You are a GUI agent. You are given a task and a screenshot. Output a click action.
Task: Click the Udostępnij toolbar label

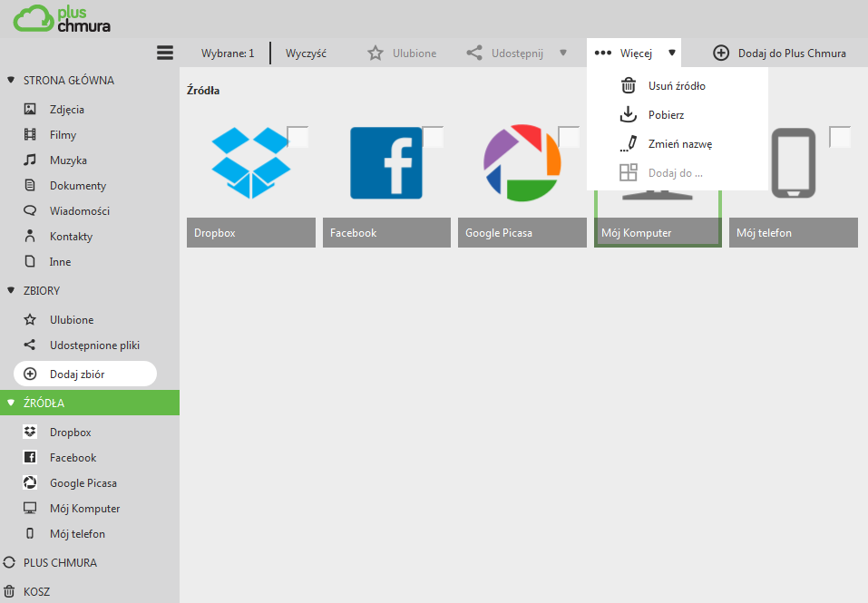pyautogui.click(x=517, y=53)
